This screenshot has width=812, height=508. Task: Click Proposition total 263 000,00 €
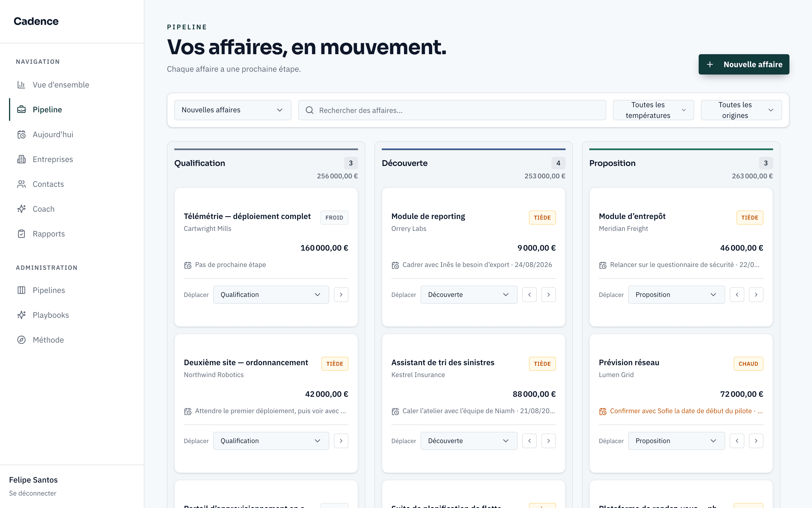[752, 176]
